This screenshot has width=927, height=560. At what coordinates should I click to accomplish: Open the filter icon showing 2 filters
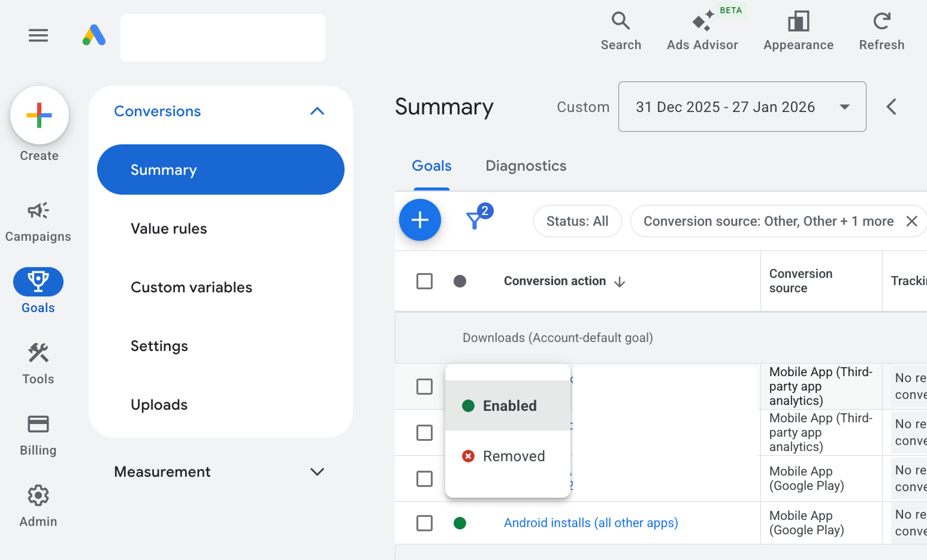476,221
